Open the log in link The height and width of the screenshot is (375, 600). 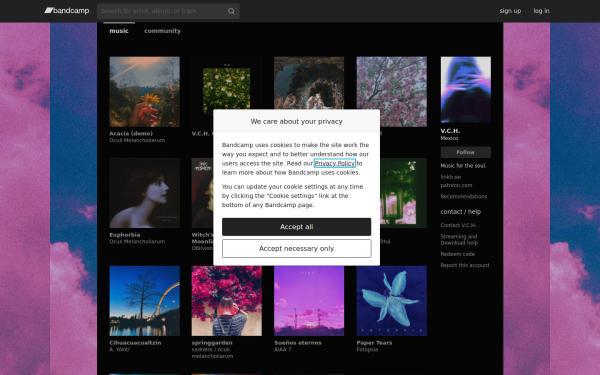pyautogui.click(x=541, y=11)
